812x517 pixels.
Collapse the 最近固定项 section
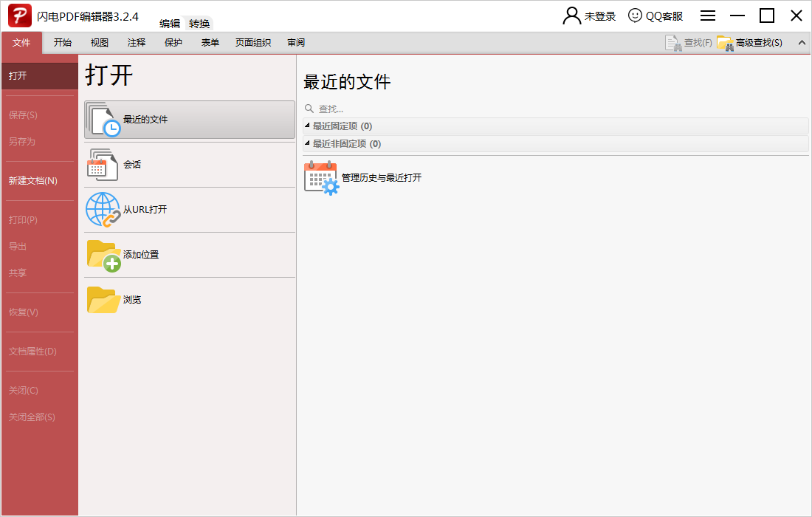tap(308, 126)
